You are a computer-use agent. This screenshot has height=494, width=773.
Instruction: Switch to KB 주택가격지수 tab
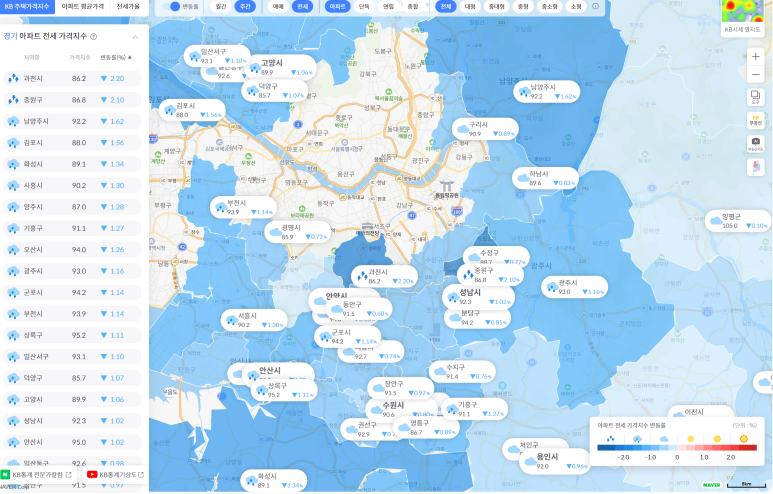tap(27, 6)
